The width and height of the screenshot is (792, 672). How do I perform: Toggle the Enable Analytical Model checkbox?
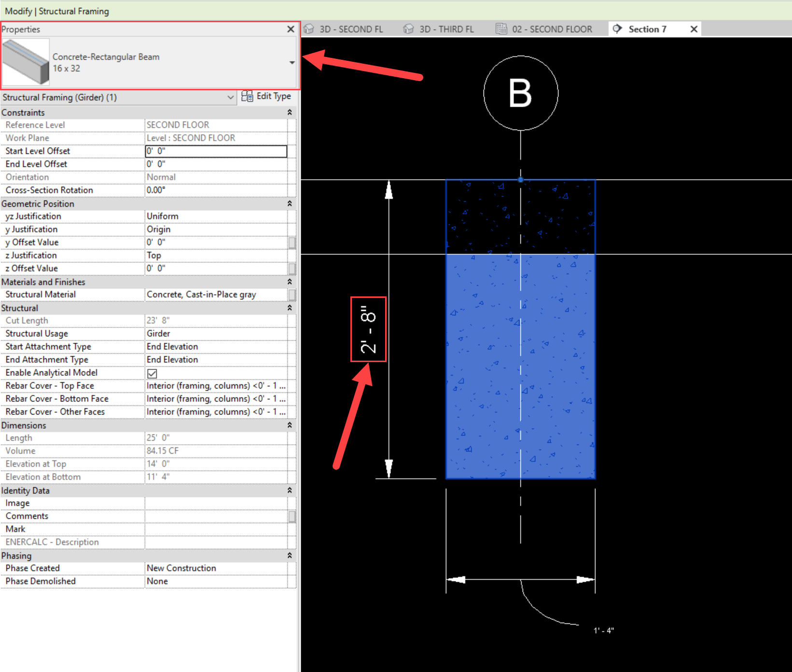152,373
